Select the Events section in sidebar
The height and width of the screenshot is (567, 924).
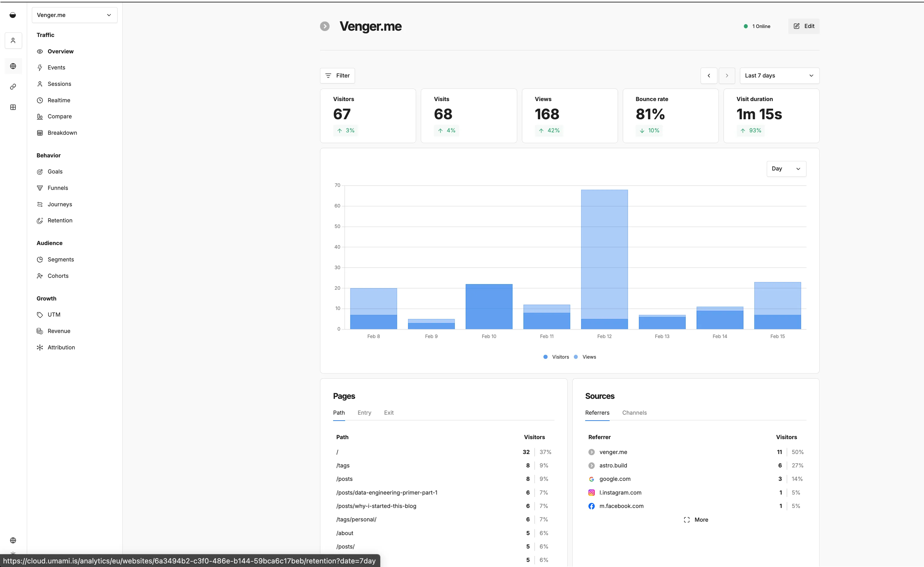click(x=56, y=67)
